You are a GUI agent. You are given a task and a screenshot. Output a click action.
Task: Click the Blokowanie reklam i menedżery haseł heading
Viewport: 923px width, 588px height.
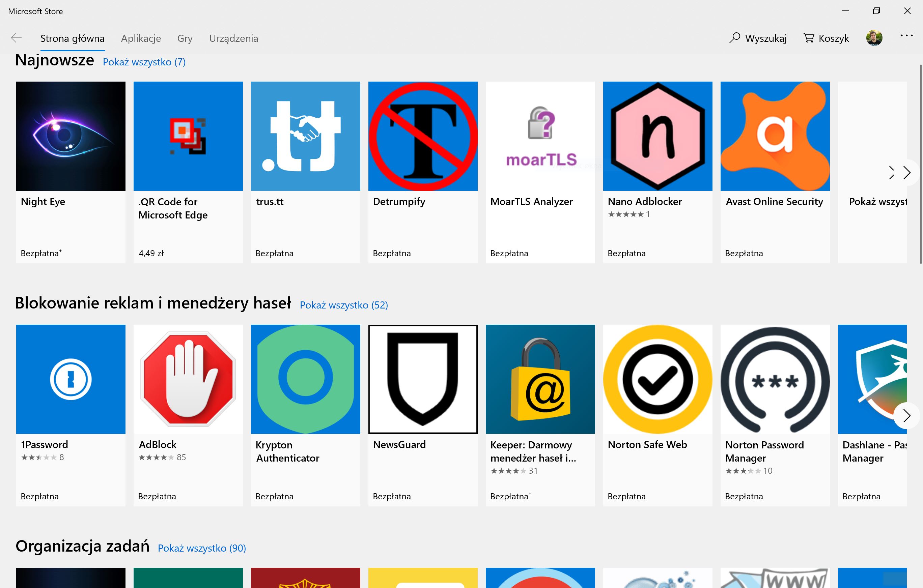153,303
